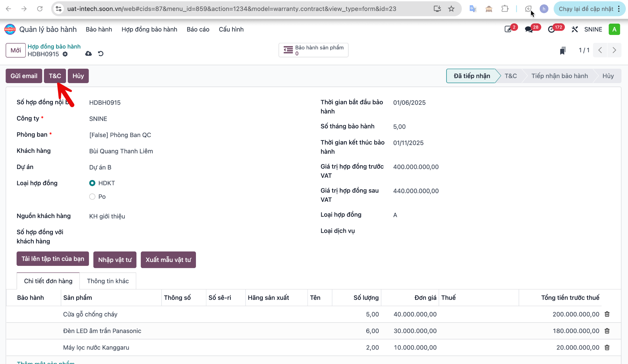This screenshot has width=628, height=364.
Task: Click the Bảo hành sản phẩm stat button
Action: click(313, 50)
